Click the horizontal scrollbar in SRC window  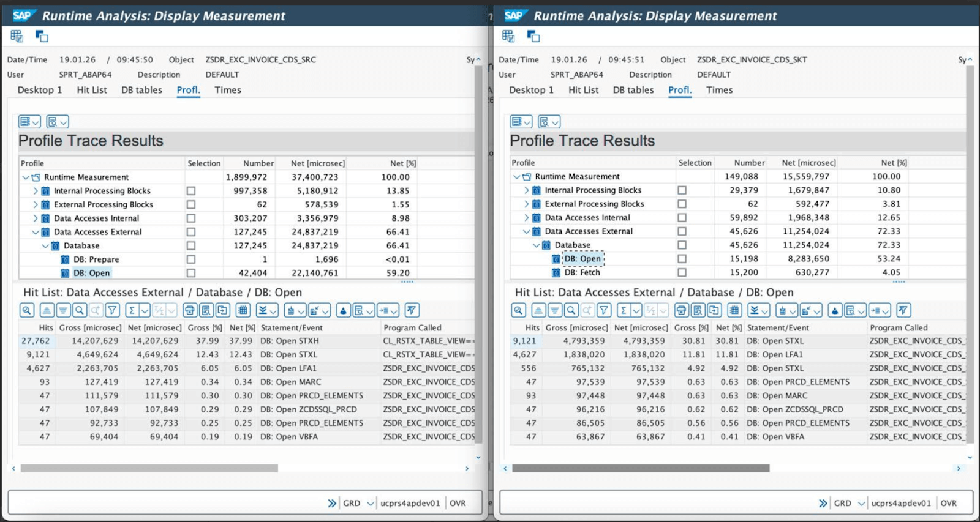[149, 468]
